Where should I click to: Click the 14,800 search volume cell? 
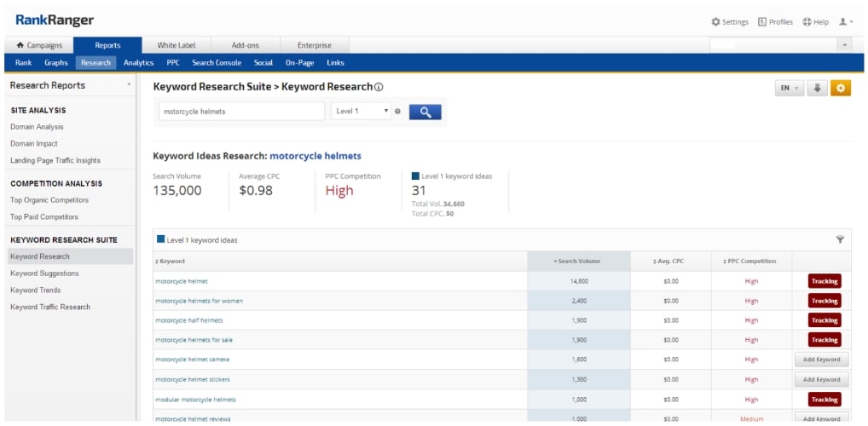[579, 281]
